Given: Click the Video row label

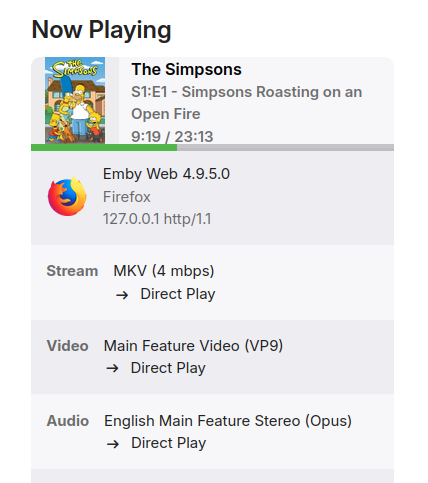Looking at the screenshot, I should pos(68,346).
